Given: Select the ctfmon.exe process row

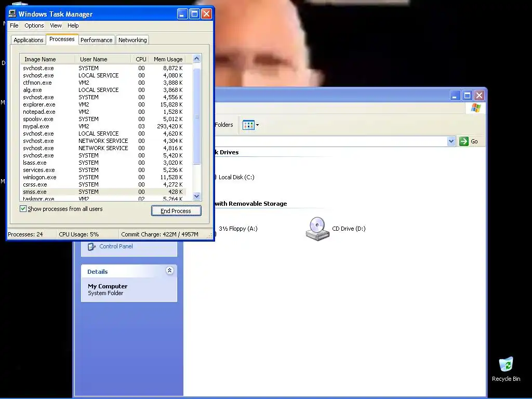Looking at the screenshot, I should [103, 83].
